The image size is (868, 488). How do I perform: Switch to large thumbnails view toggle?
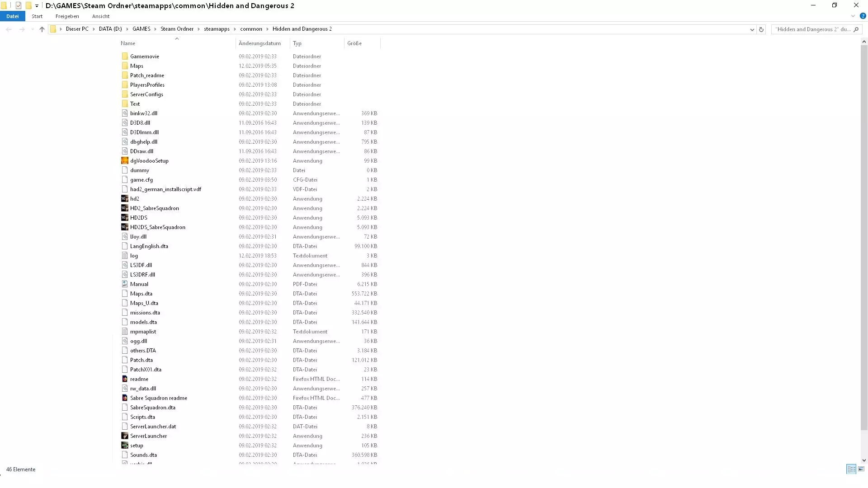[861, 469]
